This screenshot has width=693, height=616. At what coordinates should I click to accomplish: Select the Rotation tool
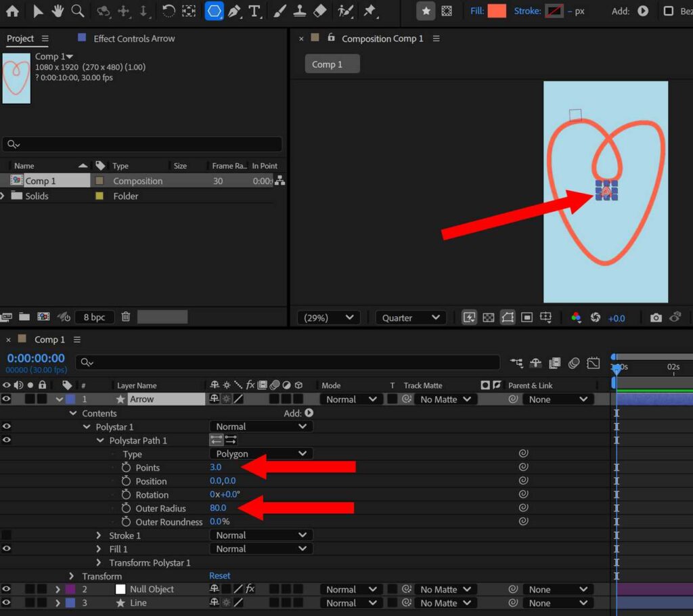coord(168,11)
